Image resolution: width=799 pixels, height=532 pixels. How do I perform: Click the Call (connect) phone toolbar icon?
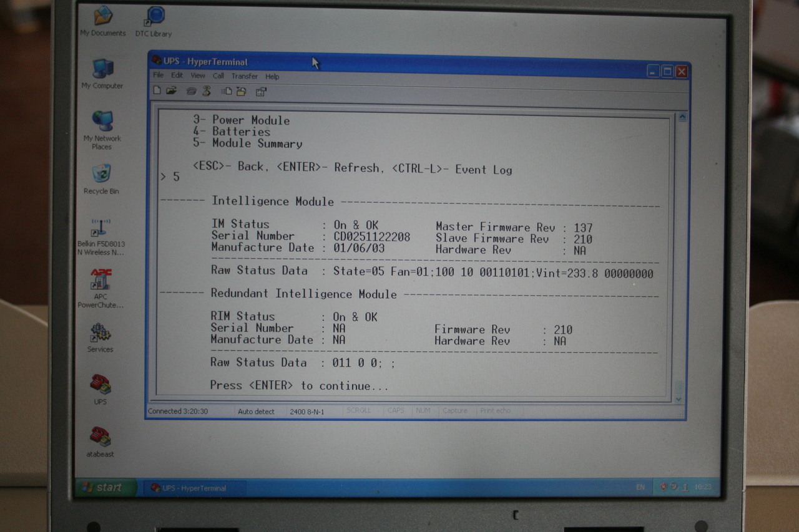click(192, 91)
